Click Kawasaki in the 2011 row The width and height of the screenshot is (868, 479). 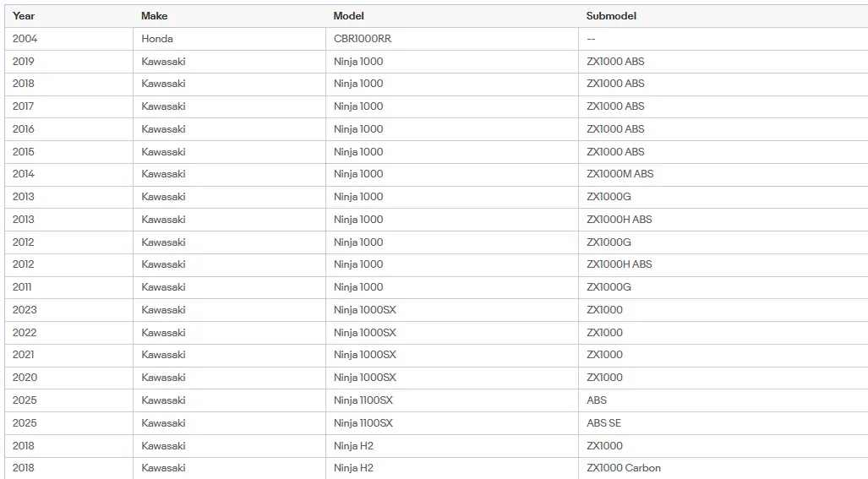(x=163, y=286)
